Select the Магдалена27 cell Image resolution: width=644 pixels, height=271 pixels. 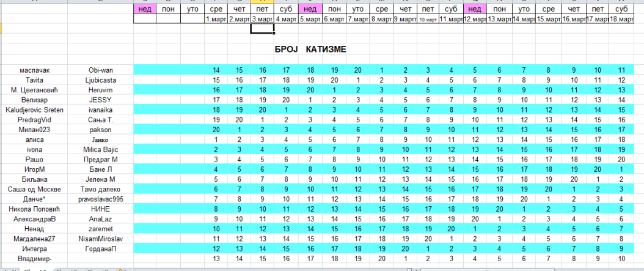click(x=34, y=239)
